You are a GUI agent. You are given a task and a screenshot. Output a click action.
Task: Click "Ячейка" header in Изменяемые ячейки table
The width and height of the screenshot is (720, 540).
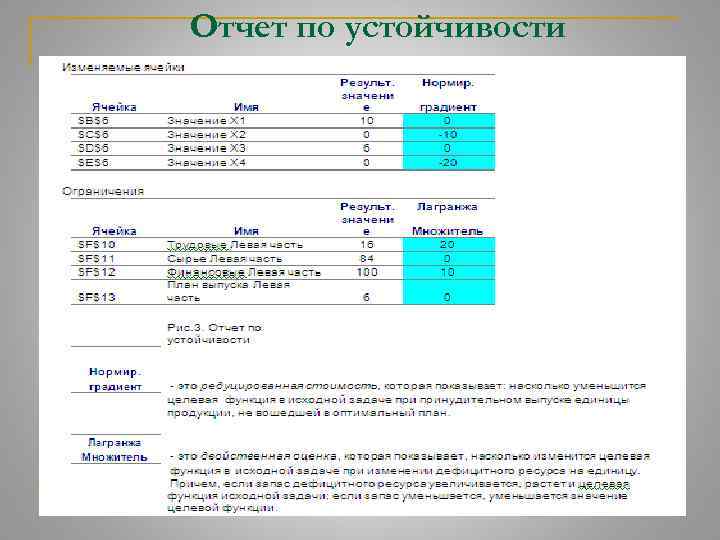coord(114,107)
